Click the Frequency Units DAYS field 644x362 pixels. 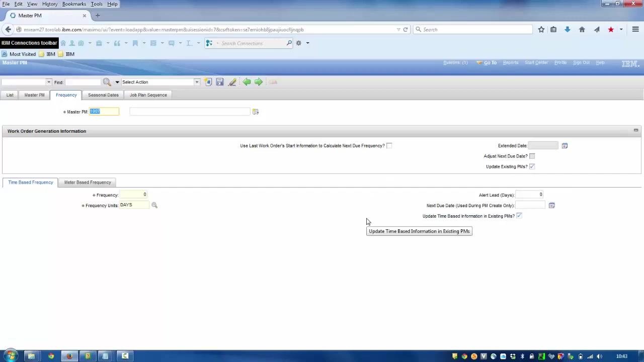134,205
